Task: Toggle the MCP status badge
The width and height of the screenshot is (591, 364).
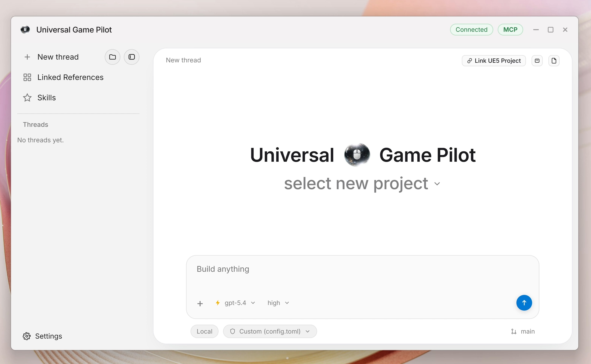Action: click(510, 29)
